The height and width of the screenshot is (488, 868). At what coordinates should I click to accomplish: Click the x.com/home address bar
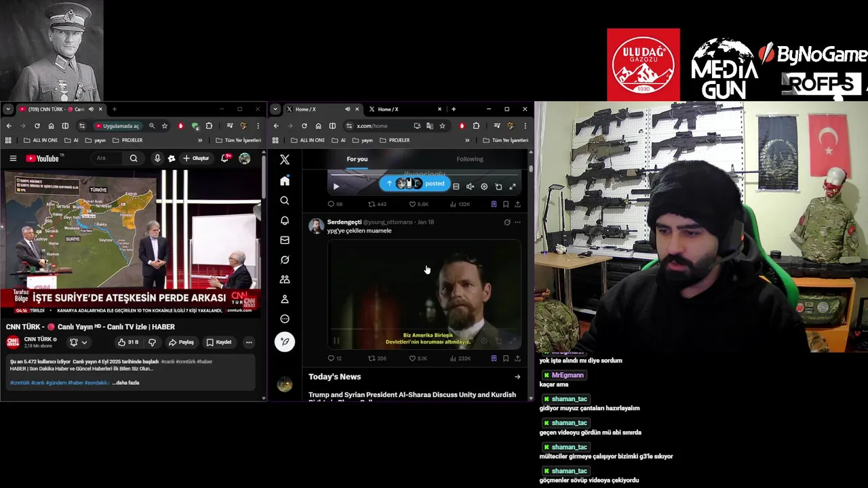point(384,126)
